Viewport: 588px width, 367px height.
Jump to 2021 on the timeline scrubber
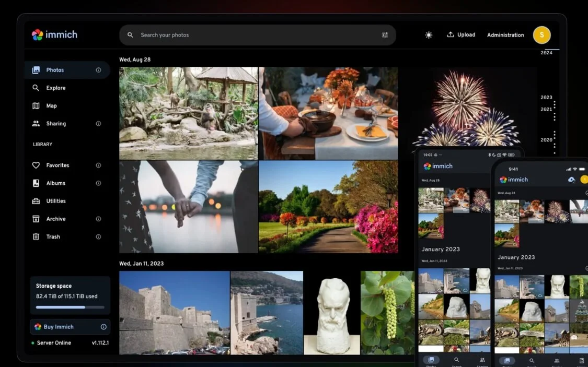click(x=546, y=109)
